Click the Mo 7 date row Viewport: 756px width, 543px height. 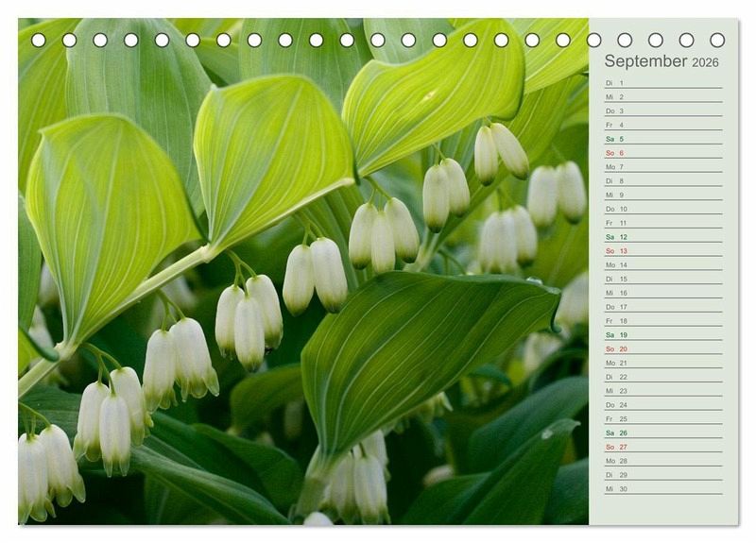pos(662,167)
